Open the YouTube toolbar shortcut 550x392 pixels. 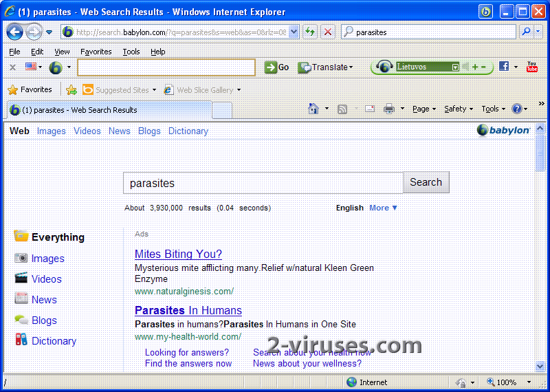pos(531,67)
